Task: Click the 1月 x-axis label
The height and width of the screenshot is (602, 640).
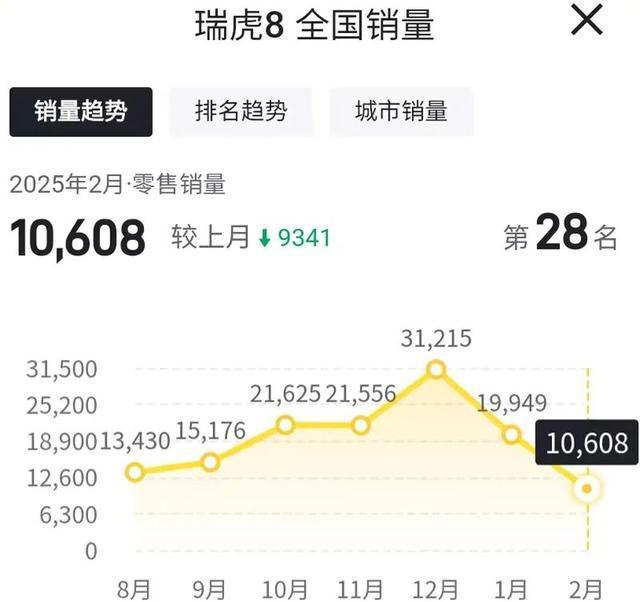Action: coord(511,590)
